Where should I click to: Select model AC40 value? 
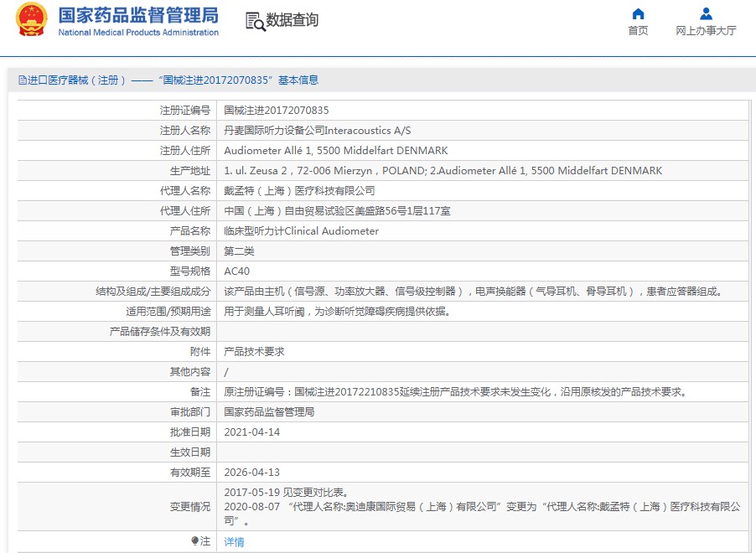[236, 271]
